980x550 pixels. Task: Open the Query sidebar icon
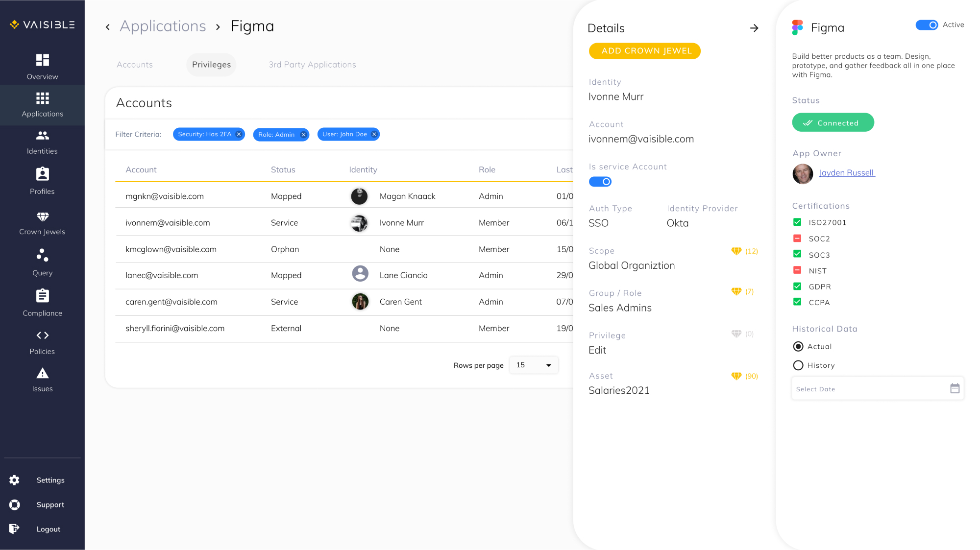coord(43,255)
